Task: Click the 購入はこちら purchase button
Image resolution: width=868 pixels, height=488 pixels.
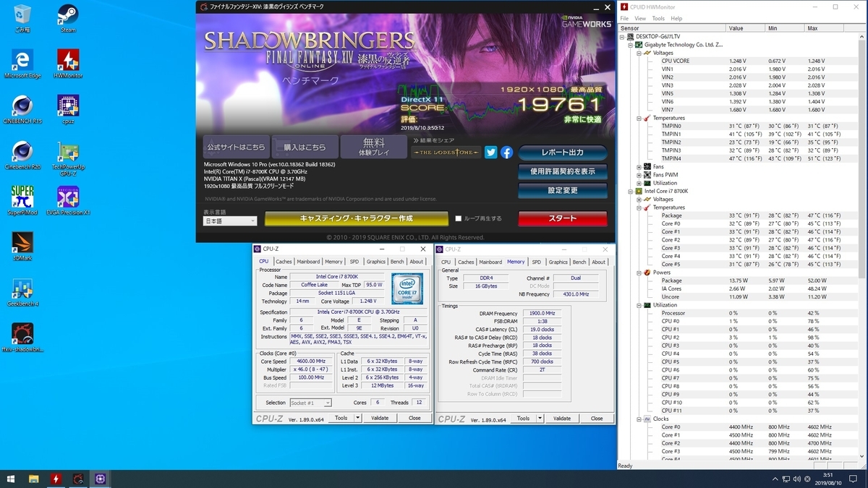Action: pyautogui.click(x=304, y=147)
